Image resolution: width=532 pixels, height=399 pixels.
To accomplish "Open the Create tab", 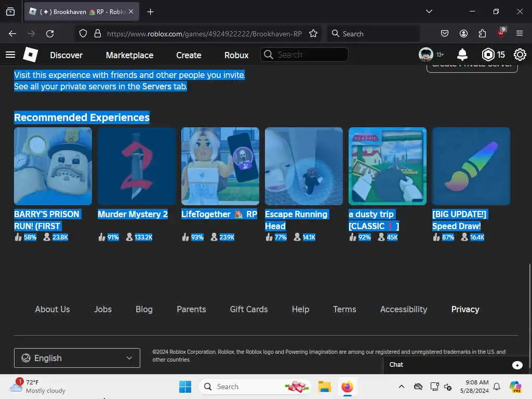I will (x=189, y=55).
